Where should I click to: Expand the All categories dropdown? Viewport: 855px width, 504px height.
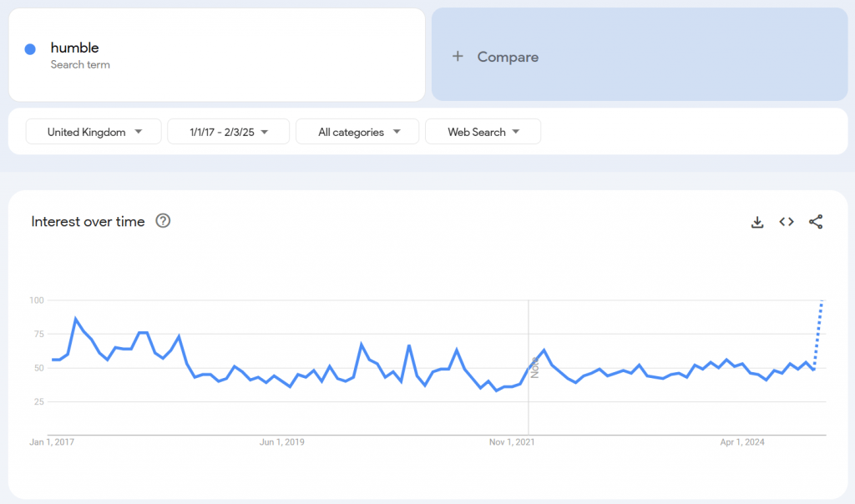[x=357, y=131]
